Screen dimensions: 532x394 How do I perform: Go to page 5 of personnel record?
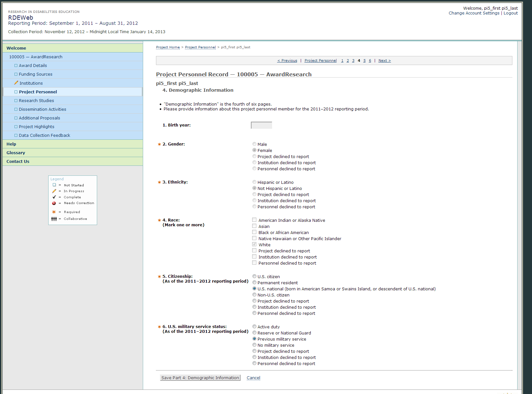coord(364,61)
